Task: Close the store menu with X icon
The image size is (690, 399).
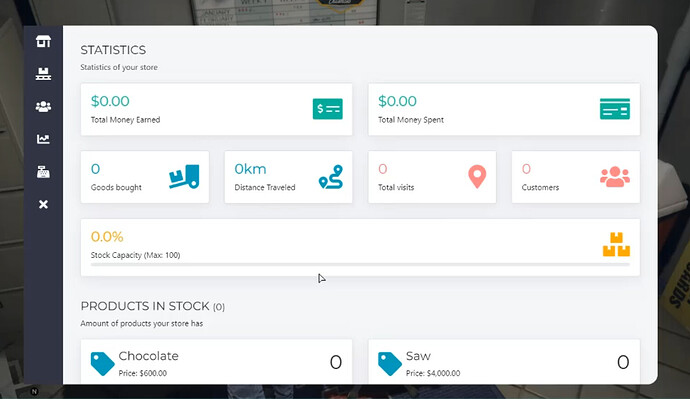Action: tap(43, 204)
